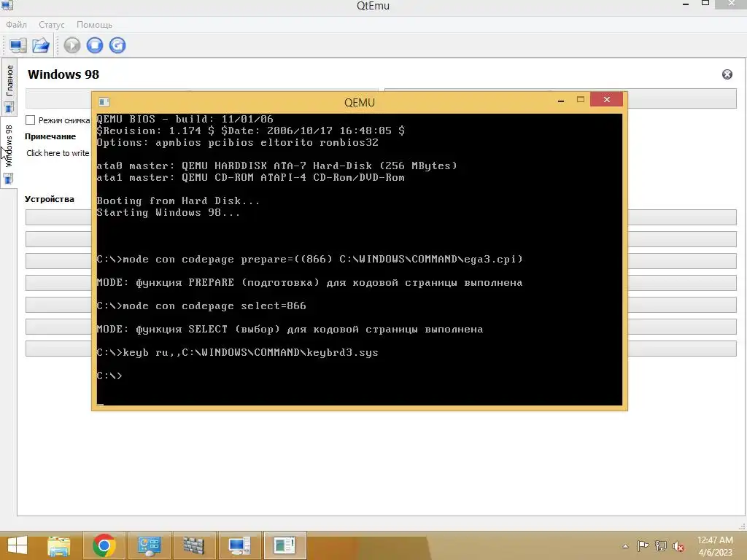Switch to the QEMU window taskbar icon

pyautogui.click(x=285, y=545)
